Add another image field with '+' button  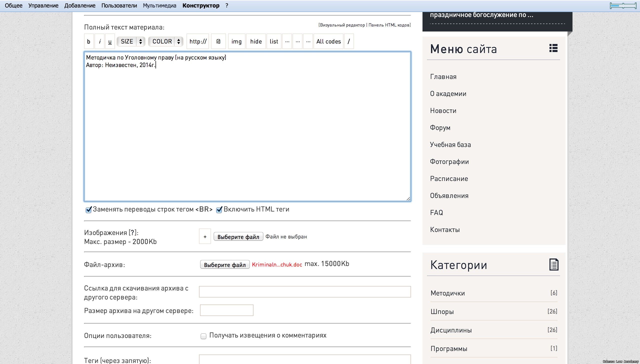[205, 236]
